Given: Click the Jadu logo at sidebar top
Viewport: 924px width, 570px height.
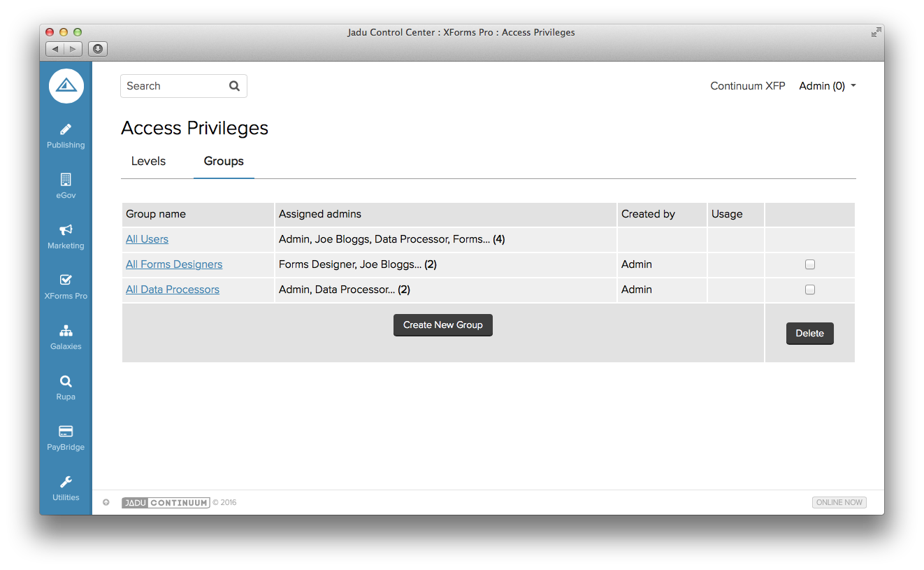Looking at the screenshot, I should coord(66,86).
